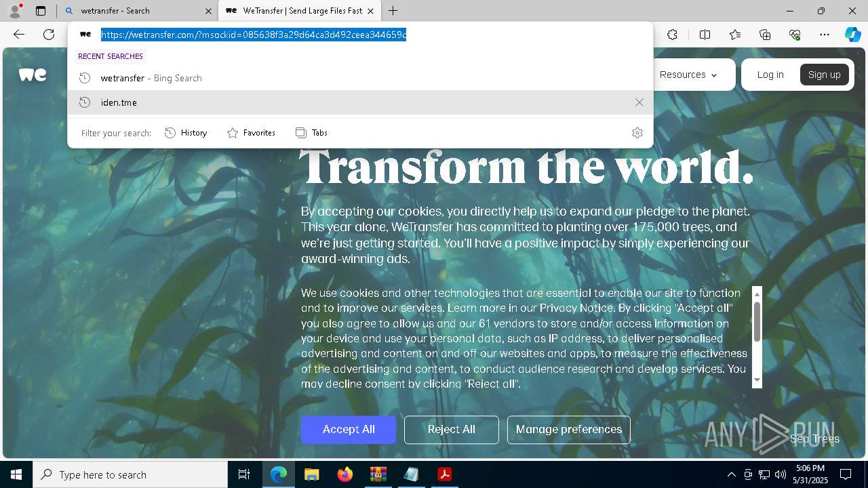The height and width of the screenshot is (488, 868).
Task: Open the Windows notification center
Action: 846,474
